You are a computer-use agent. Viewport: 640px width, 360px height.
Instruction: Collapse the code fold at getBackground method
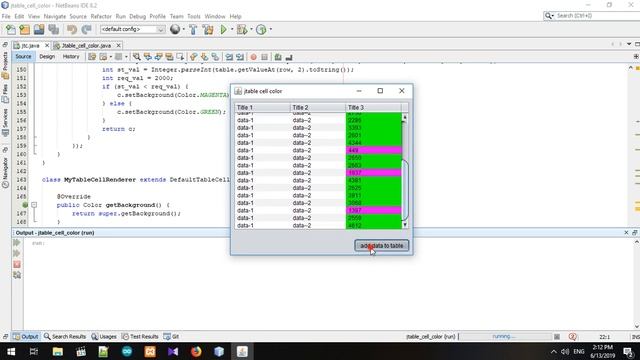[x=34, y=205]
